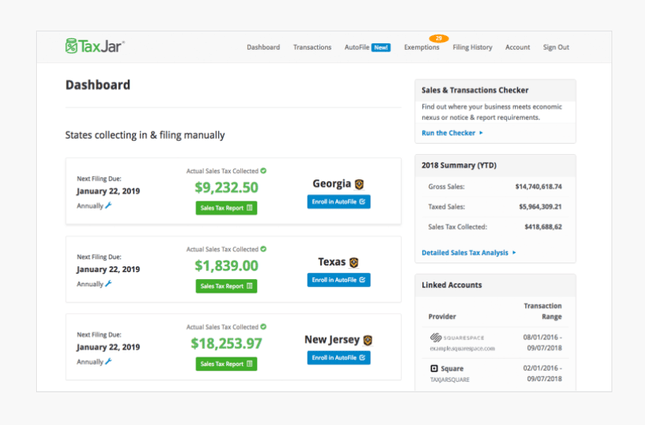Click the Sign Out link
Image resolution: width=645 pixels, height=425 pixels.
(556, 47)
